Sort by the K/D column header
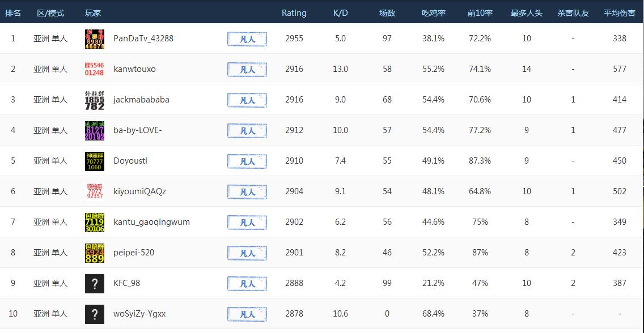The image size is (644, 333). pyautogui.click(x=340, y=13)
